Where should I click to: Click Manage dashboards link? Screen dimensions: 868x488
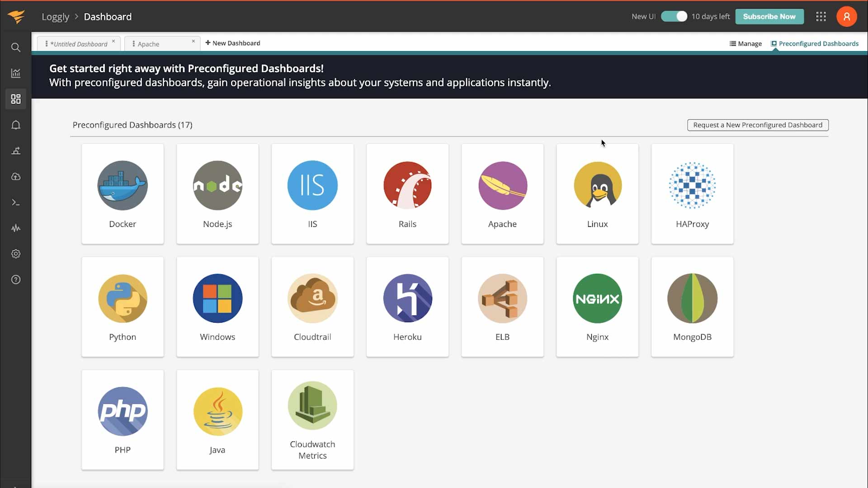coord(745,44)
